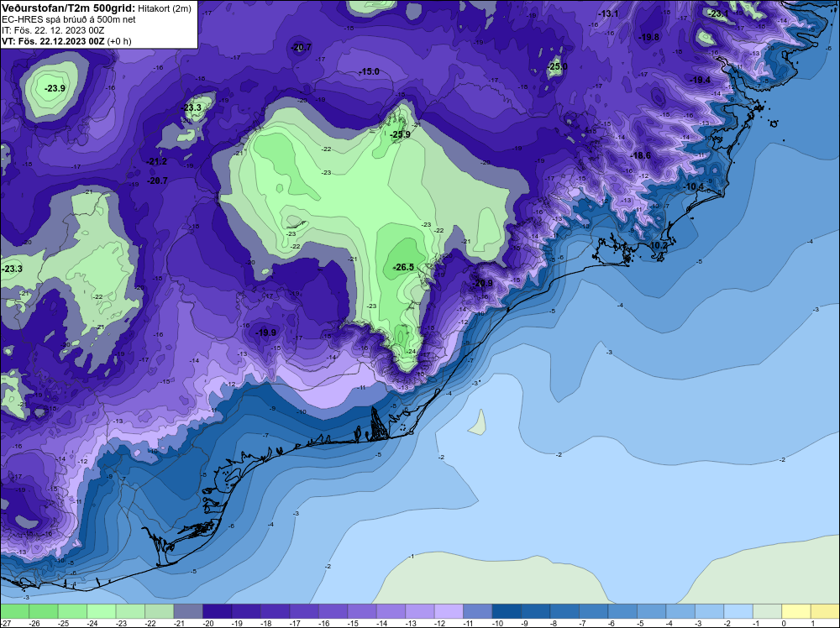Select the 0 tick label on the legend scale
Image resolution: width=840 pixels, height=628 pixels.
[783, 623]
